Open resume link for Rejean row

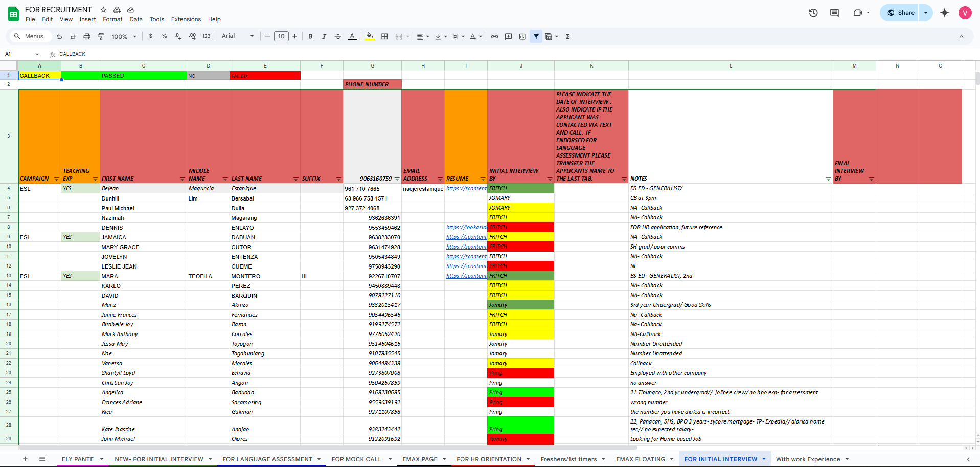[x=466, y=188]
